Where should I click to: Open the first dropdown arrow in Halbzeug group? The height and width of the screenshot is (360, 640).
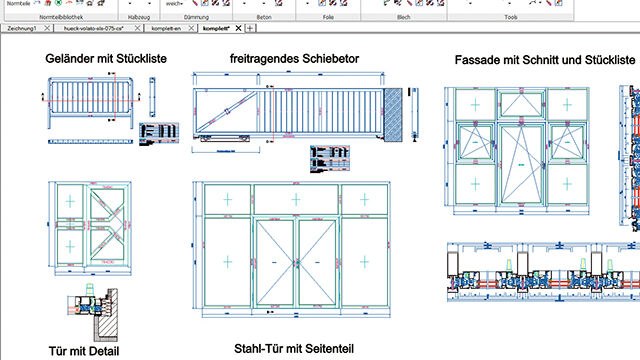click(130, 3)
